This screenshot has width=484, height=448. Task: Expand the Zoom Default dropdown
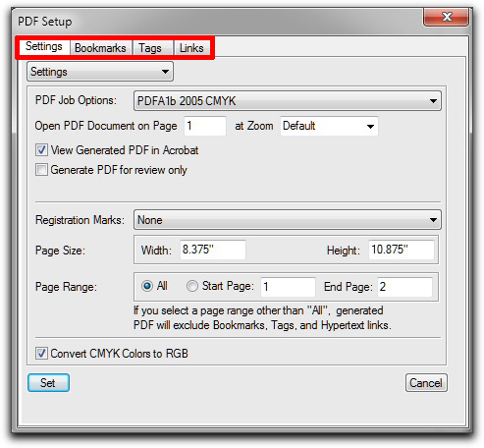pyautogui.click(x=329, y=126)
